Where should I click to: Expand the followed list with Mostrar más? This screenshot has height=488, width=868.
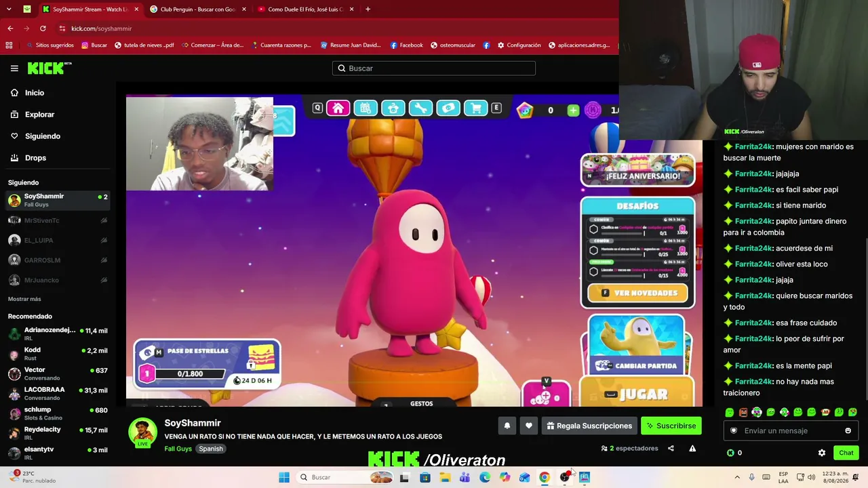24,299
